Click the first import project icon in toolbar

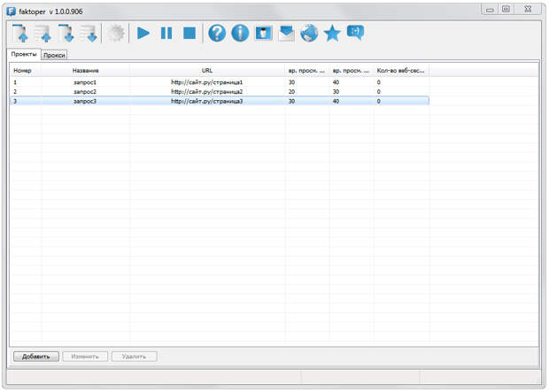(x=21, y=34)
